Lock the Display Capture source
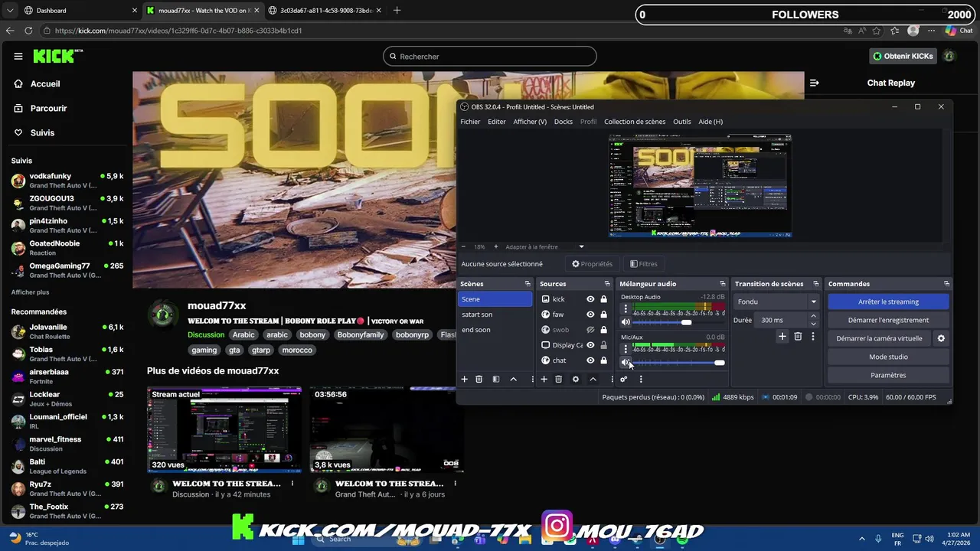Image resolution: width=980 pixels, height=551 pixels. (603, 345)
